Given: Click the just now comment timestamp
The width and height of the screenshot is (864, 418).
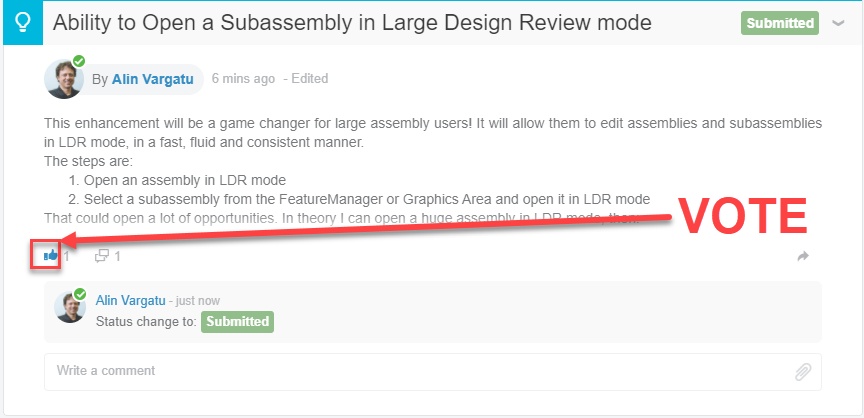Looking at the screenshot, I should [x=194, y=301].
